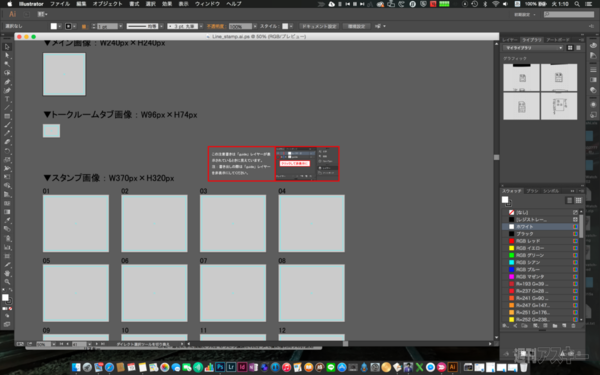This screenshot has height=375, width=600.
Task: Select the Selection tool
Action: point(7,47)
